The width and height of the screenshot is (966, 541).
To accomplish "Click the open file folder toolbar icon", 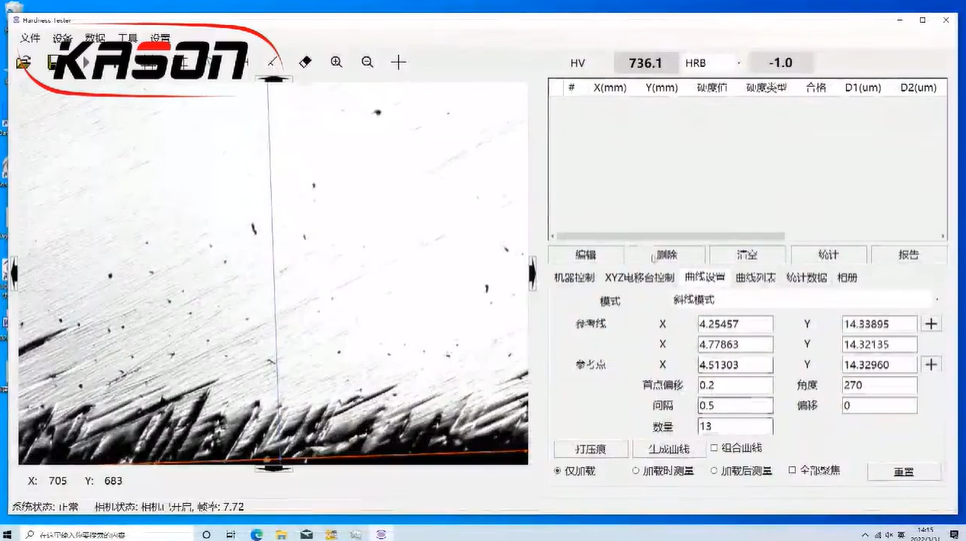I will pyautogui.click(x=23, y=62).
